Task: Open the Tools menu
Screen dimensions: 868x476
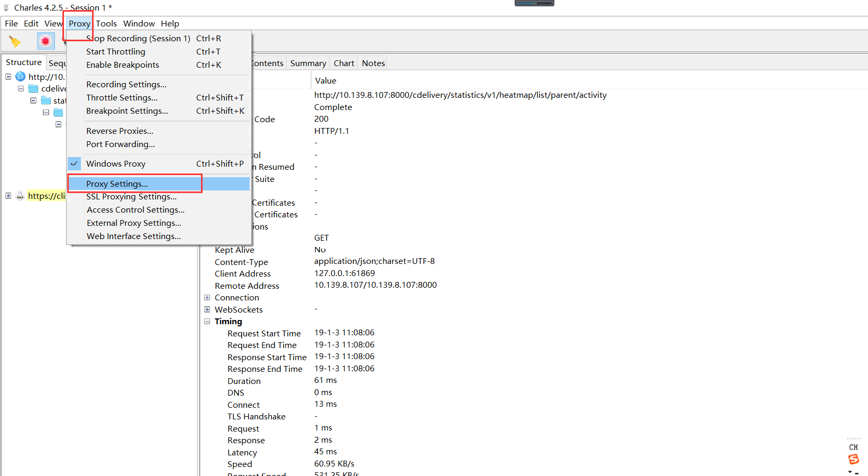Action: (x=106, y=23)
